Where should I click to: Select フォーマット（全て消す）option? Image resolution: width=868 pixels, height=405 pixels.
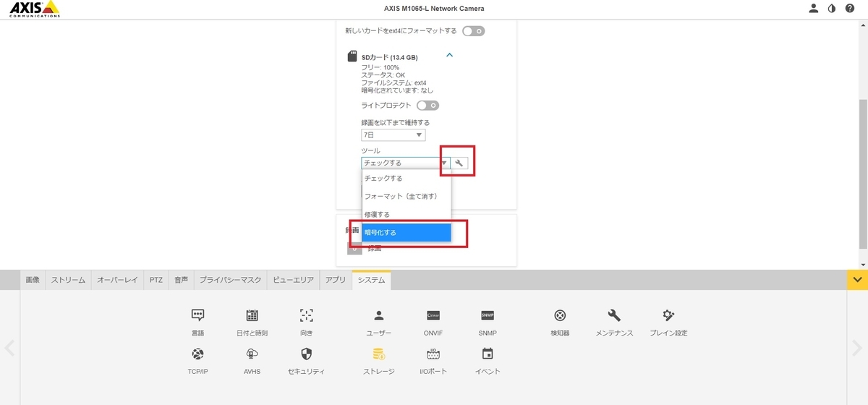click(x=407, y=196)
